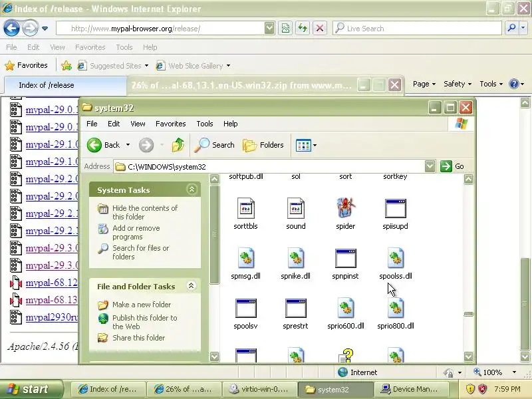
Task: Open the Safety menu in IE
Action: point(458,84)
